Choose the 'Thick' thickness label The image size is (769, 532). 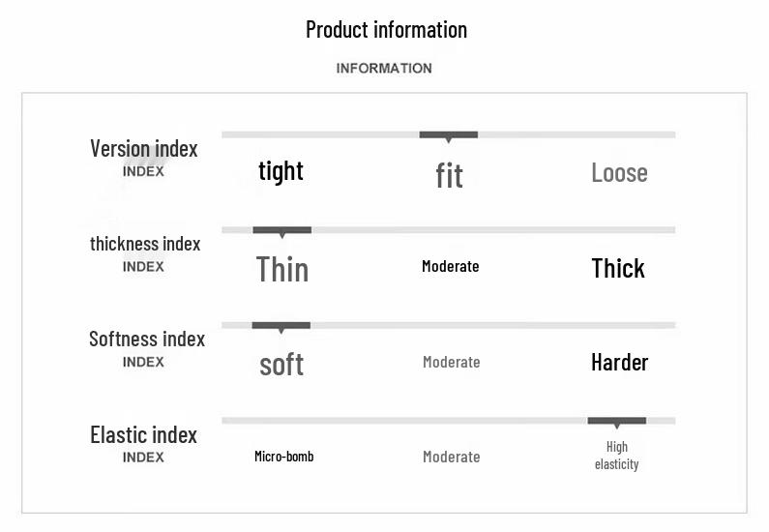[618, 268]
